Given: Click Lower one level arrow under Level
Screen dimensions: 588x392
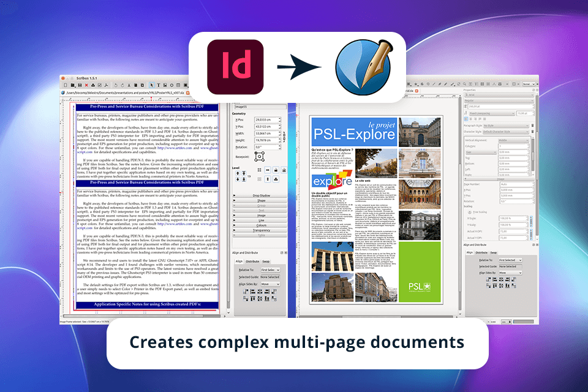Looking at the screenshot, I should pyautogui.click(x=238, y=179).
